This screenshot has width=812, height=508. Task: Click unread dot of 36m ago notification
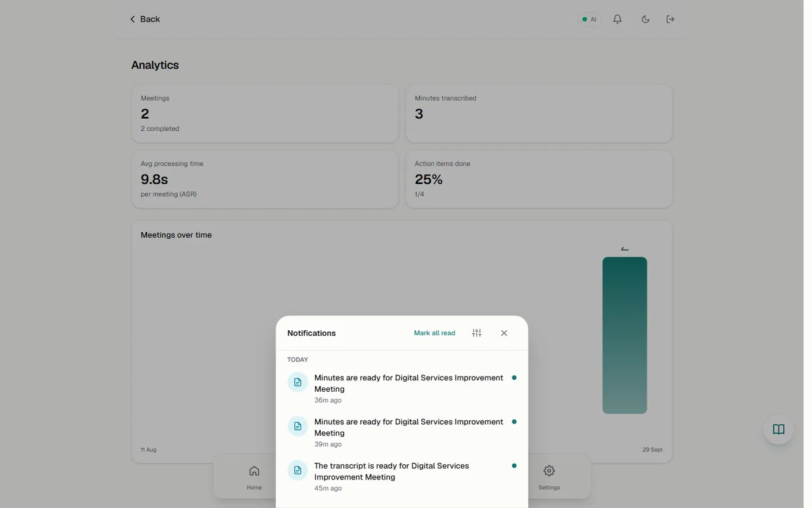coord(514,378)
